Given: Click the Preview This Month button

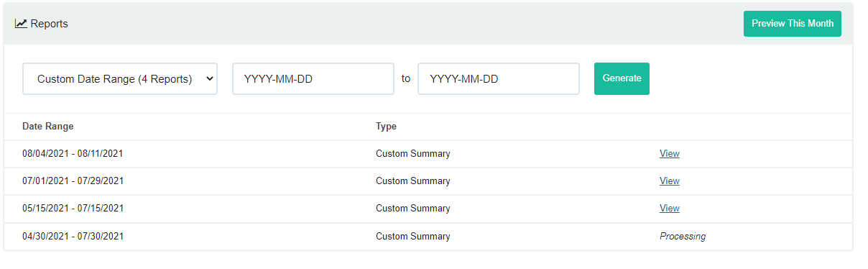Looking at the screenshot, I should 793,24.
